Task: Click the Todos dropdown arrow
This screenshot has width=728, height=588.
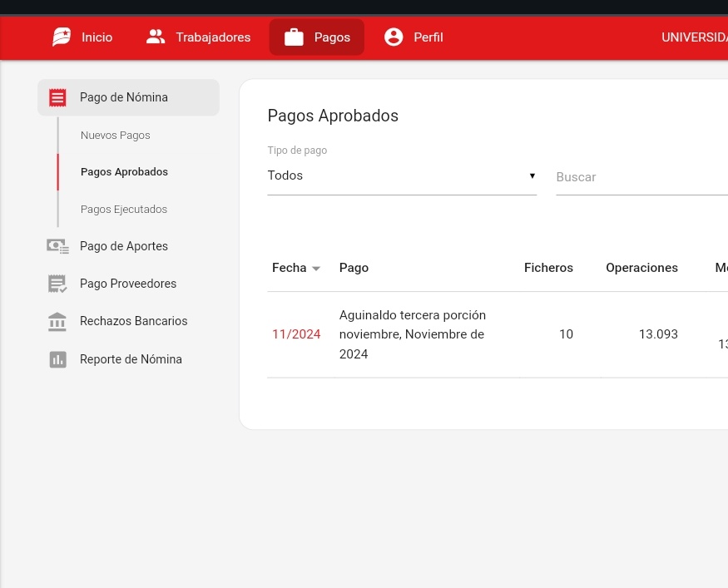Action: pos(532,175)
